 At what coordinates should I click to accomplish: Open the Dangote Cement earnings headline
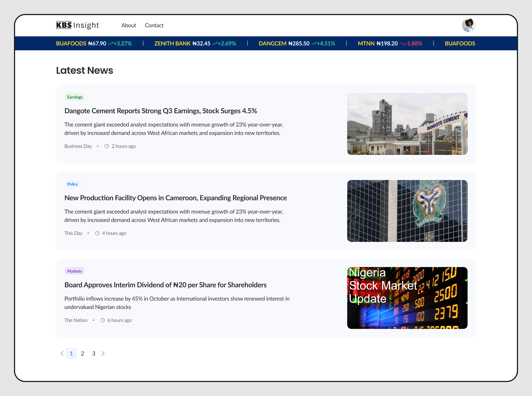161,111
